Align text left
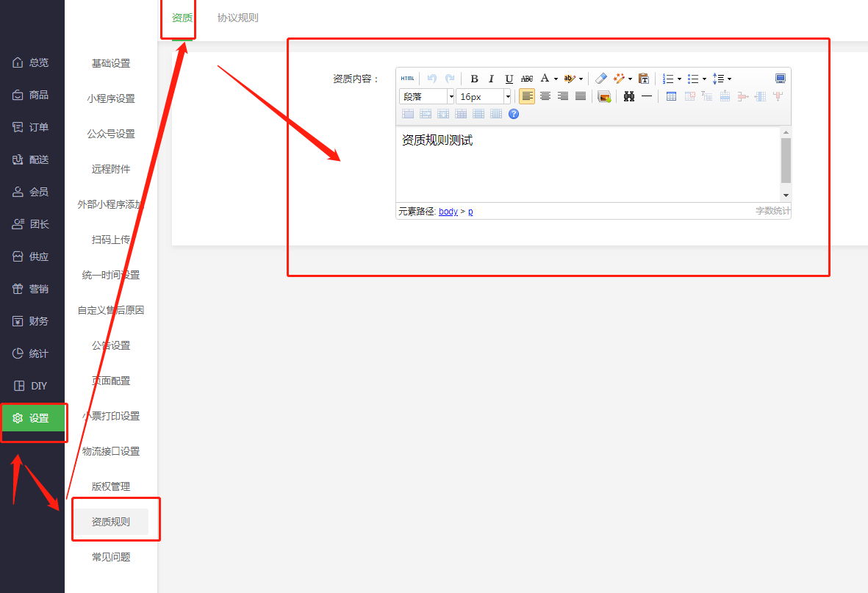Image resolution: width=868 pixels, height=593 pixels. coord(527,96)
